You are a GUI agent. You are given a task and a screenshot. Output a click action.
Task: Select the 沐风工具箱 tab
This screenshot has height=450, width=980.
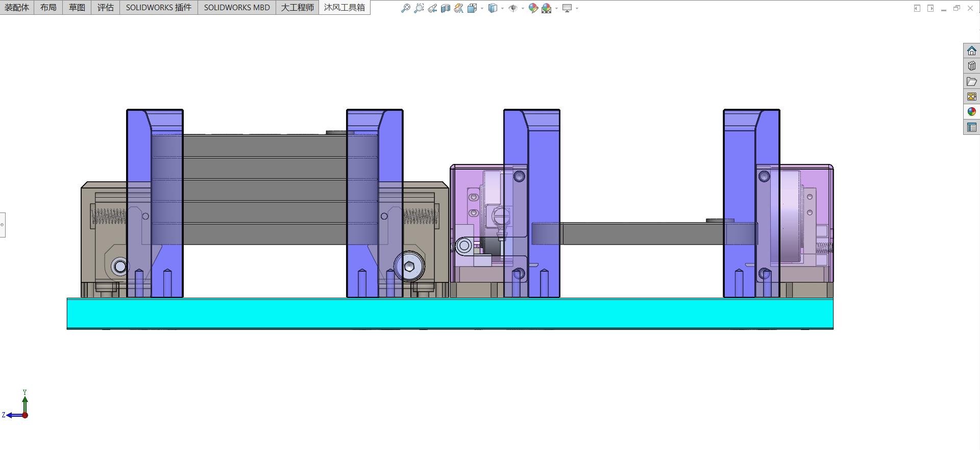click(345, 7)
